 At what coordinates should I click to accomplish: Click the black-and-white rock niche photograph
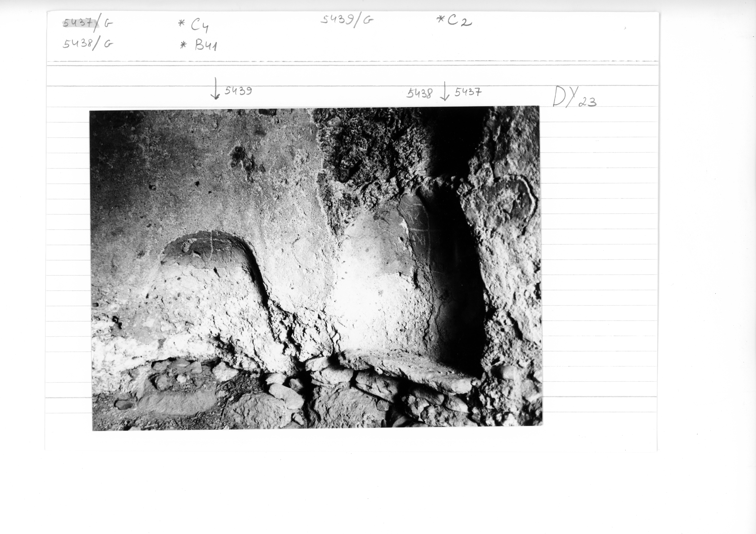pyautogui.click(x=316, y=268)
